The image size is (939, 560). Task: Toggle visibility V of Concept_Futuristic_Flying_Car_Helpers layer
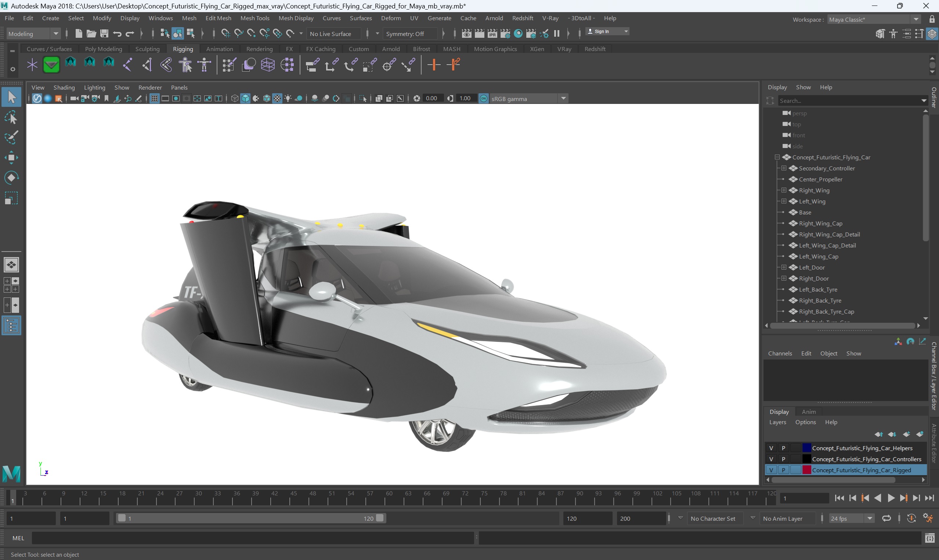point(771,448)
